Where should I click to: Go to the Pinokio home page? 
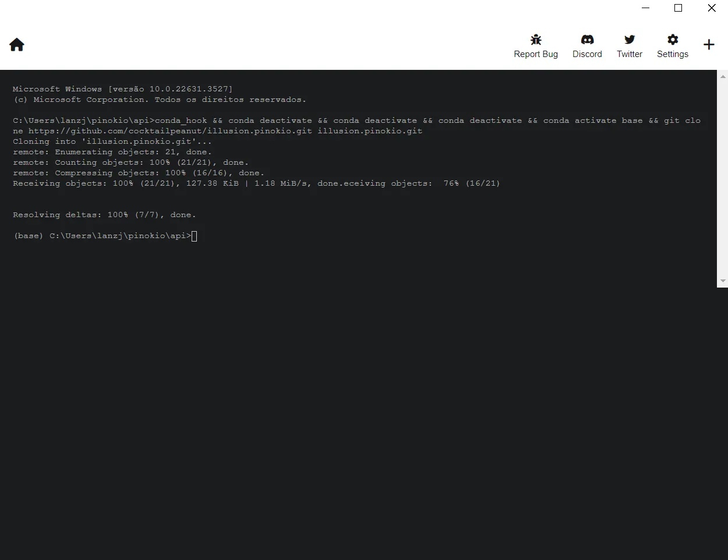tap(17, 45)
